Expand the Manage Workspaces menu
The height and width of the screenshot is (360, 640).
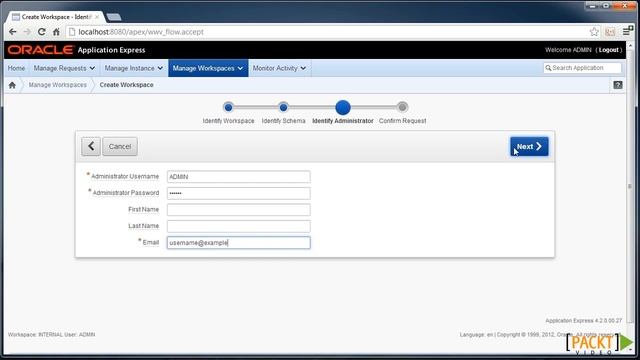tap(208, 68)
